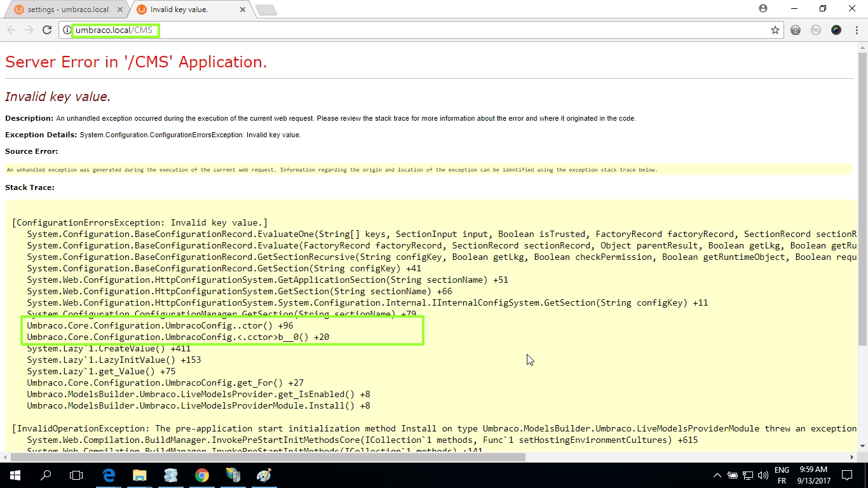Reload the page with the refresh button
The width and height of the screenshot is (868, 488).
click(x=46, y=30)
